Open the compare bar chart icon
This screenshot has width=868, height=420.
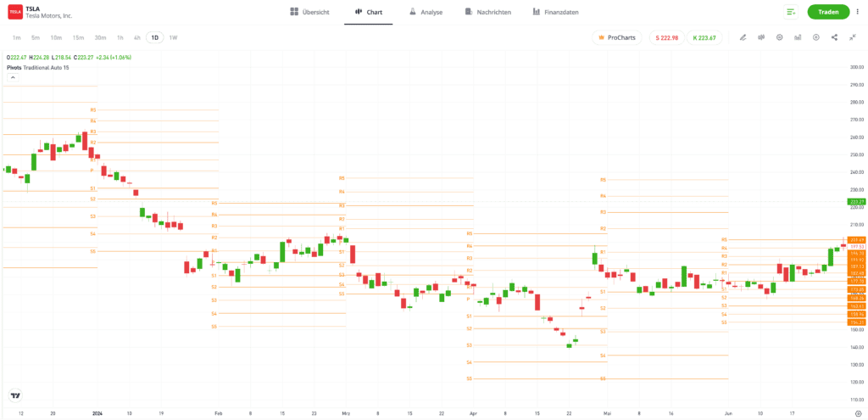tap(798, 37)
